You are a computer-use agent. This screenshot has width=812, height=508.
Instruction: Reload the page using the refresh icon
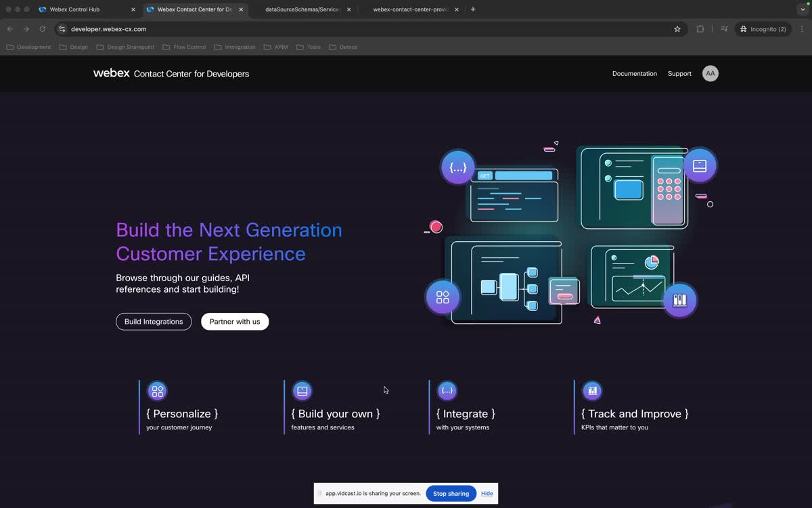(x=43, y=29)
